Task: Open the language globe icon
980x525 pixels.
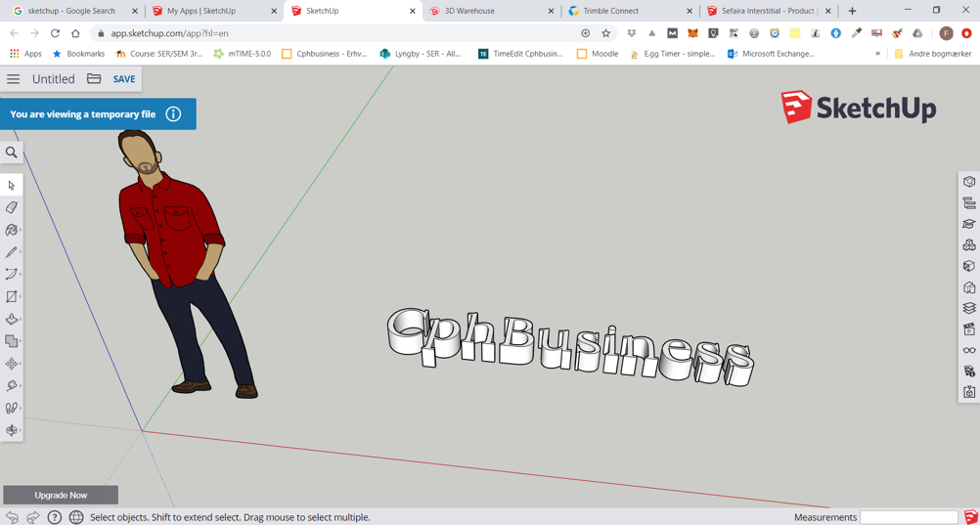Action: [x=76, y=517]
